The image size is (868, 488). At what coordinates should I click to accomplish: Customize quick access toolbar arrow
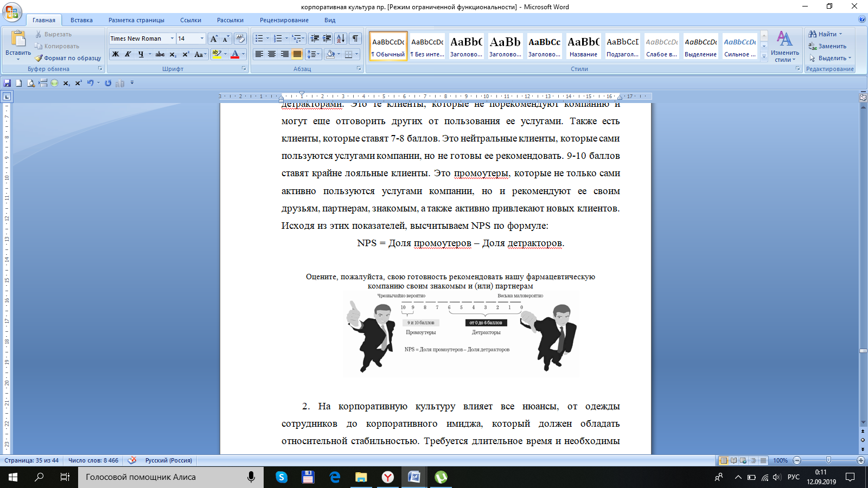coord(132,83)
